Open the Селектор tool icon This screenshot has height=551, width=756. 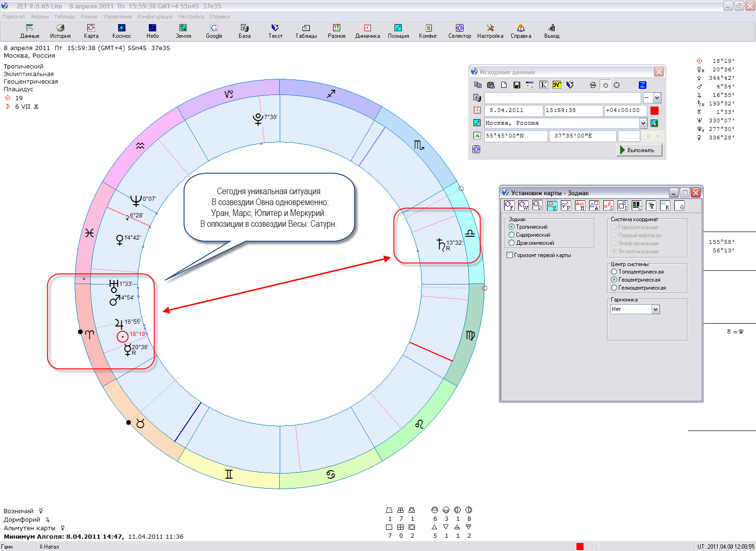tap(459, 31)
